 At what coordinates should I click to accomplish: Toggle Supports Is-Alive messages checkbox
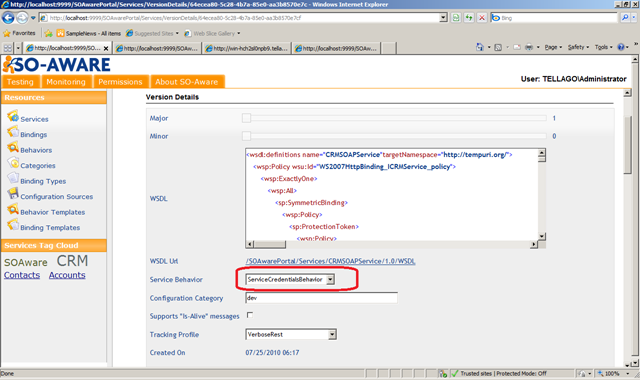click(x=250, y=315)
